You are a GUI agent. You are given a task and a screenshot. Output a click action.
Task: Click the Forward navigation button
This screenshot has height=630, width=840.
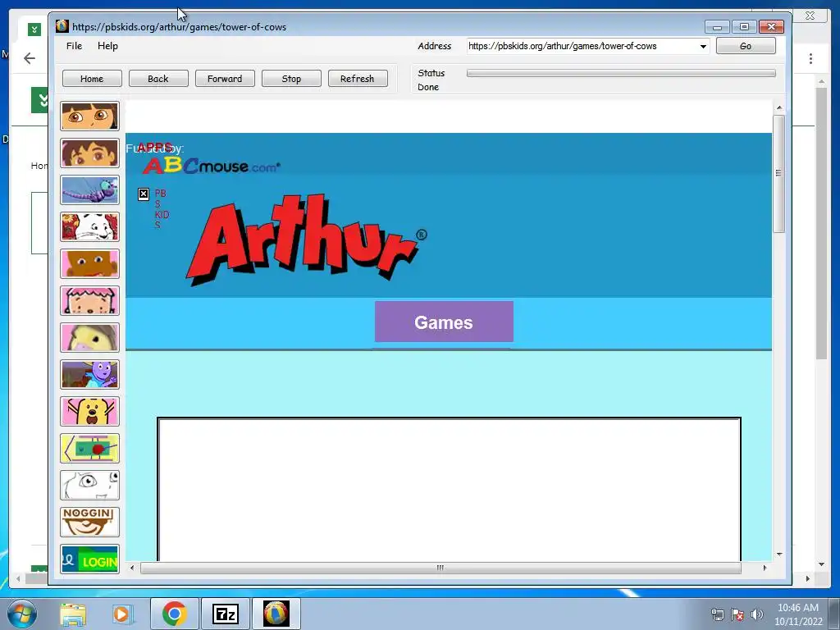tap(225, 79)
